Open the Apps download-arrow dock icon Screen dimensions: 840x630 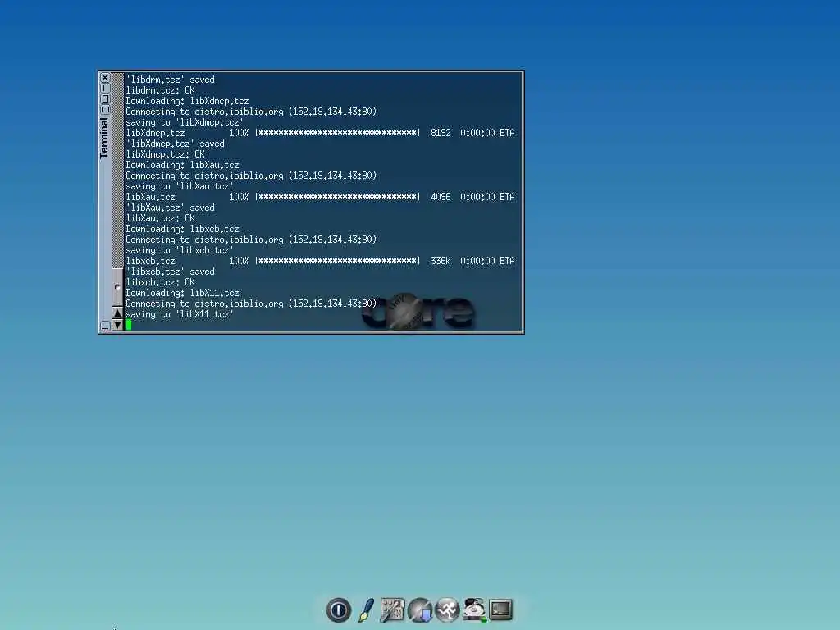(x=420, y=609)
